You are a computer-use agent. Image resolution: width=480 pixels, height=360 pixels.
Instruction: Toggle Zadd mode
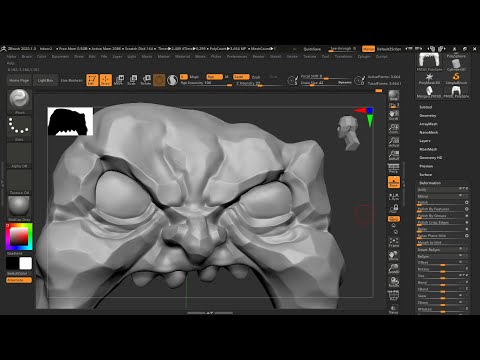coord(241,77)
